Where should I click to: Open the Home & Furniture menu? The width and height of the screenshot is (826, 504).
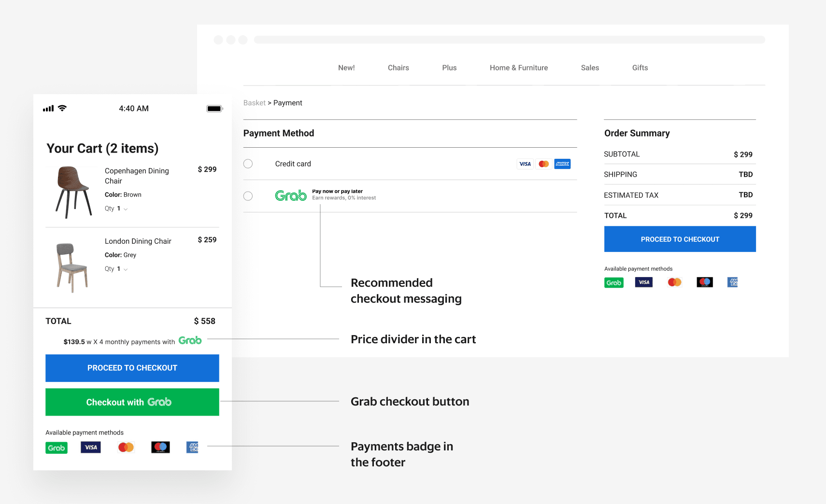pos(518,68)
